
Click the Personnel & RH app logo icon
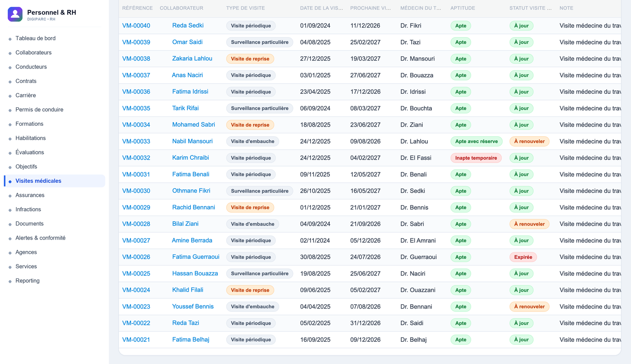pos(15,14)
